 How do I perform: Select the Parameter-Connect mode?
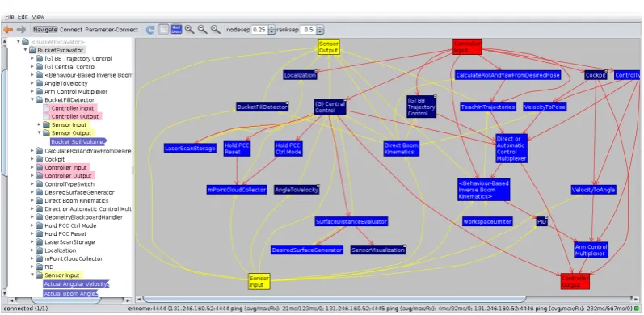click(x=112, y=30)
